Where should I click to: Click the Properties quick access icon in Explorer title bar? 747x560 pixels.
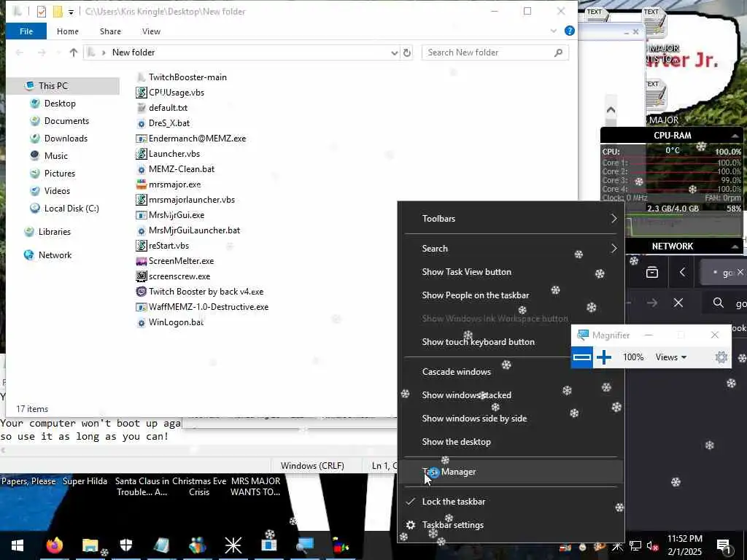pyautogui.click(x=42, y=11)
